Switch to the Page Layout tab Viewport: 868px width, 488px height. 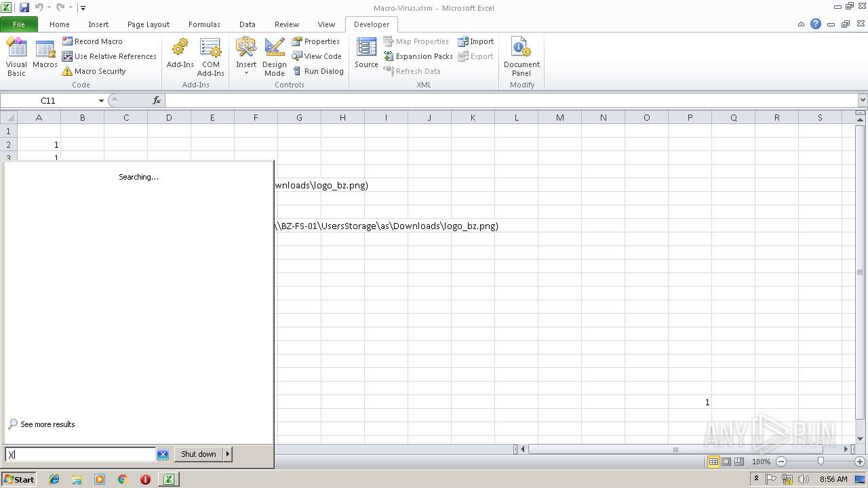click(x=149, y=24)
